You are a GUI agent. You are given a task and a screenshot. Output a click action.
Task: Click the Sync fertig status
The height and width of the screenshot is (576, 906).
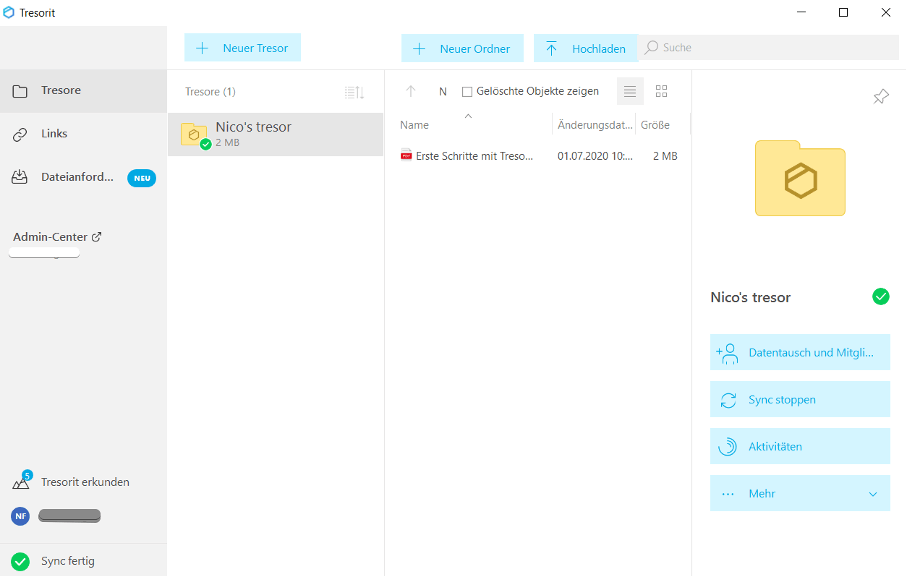(83, 560)
